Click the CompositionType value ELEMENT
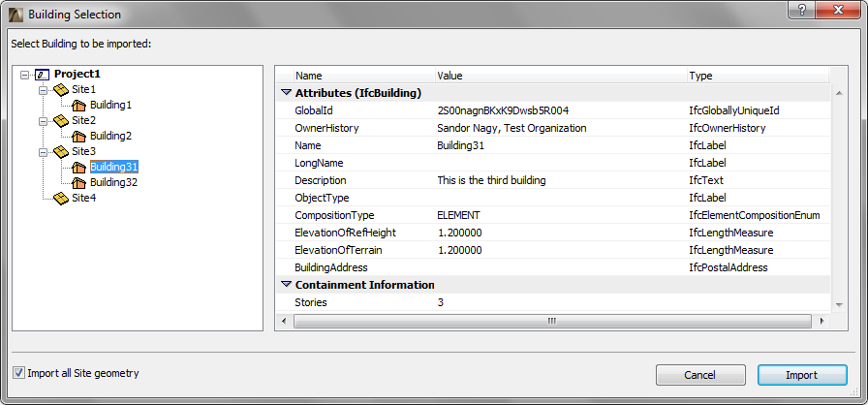The width and height of the screenshot is (868, 405). click(x=458, y=215)
